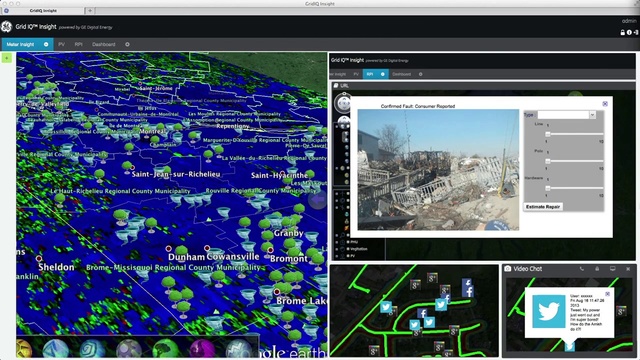Open the gear settings next to Dashboard
This screenshot has width=640, height=360.
point(127,44)
